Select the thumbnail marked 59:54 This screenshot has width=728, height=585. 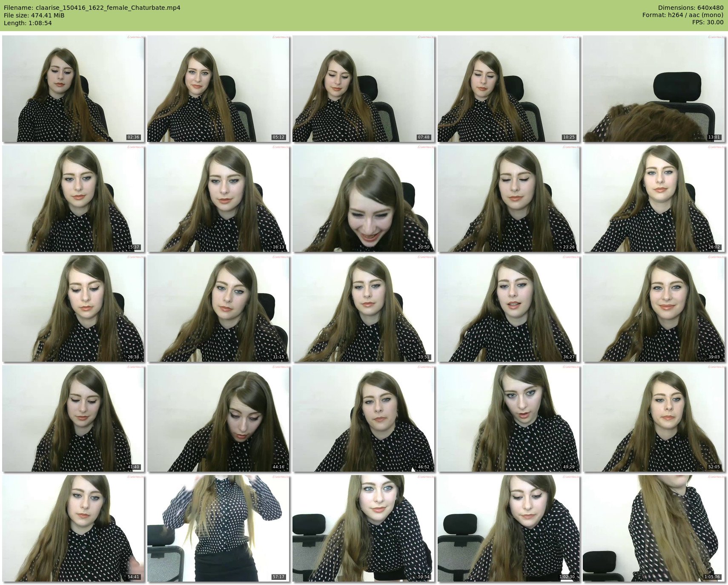point(364,528)
